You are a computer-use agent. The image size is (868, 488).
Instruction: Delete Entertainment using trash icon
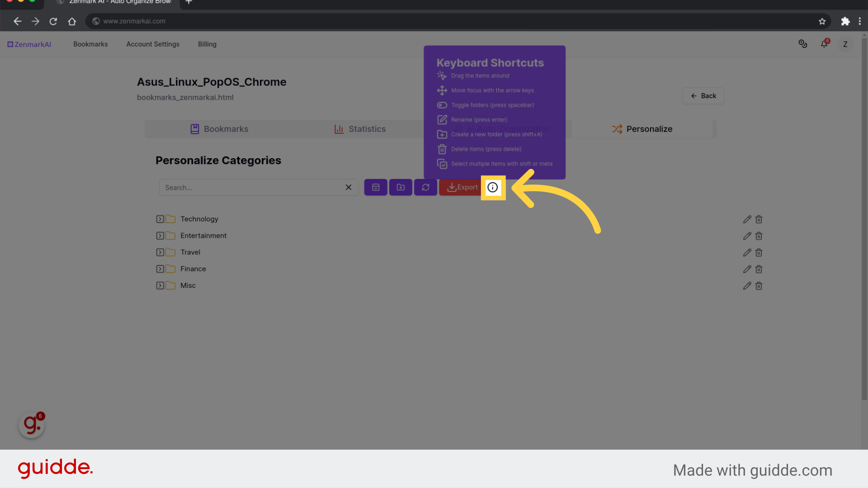759,236
